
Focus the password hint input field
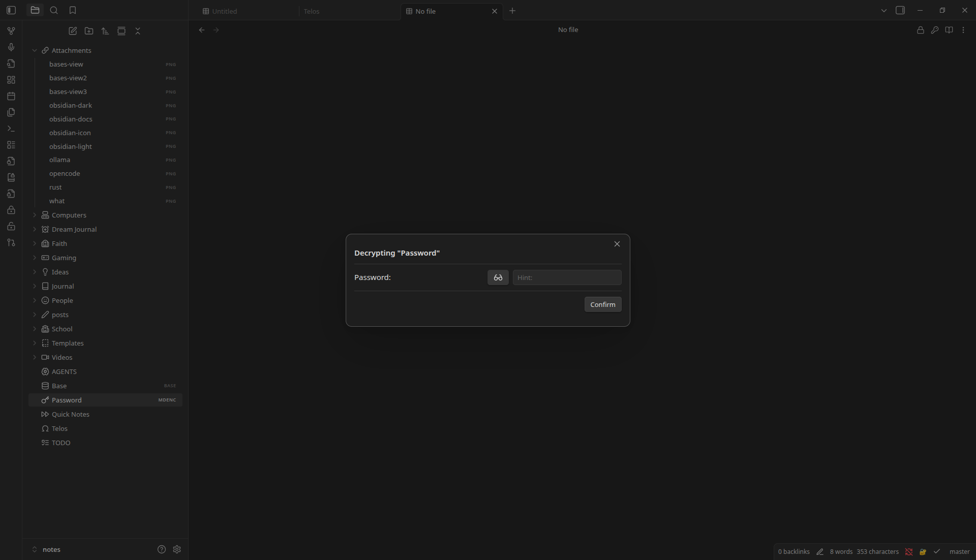tap(567, 277)
